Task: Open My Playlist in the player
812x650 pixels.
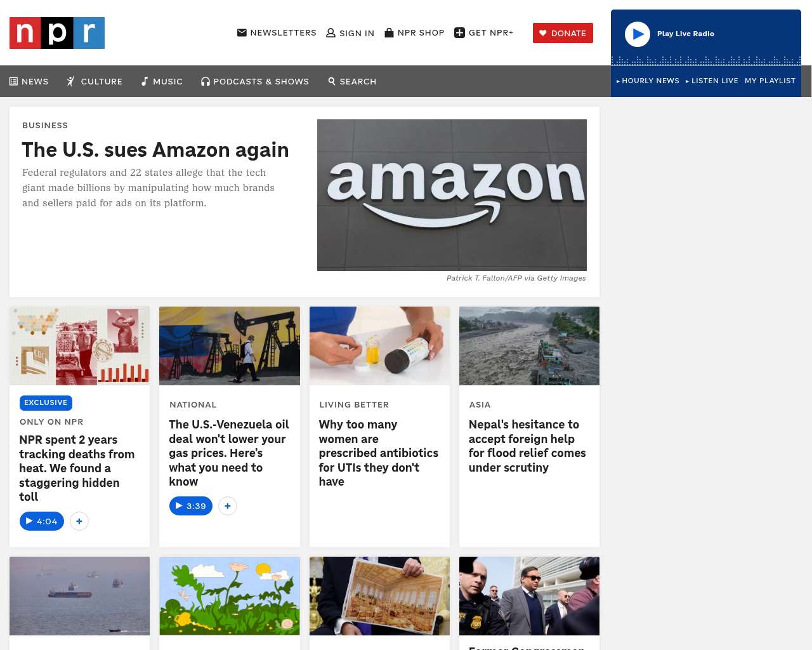Action: click(x=770, y=81)
